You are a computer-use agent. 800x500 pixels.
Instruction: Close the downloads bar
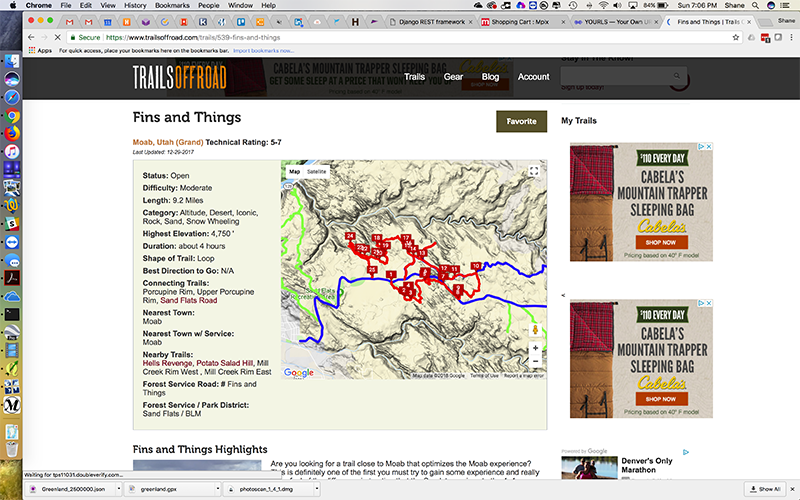[x=792, y=489]
